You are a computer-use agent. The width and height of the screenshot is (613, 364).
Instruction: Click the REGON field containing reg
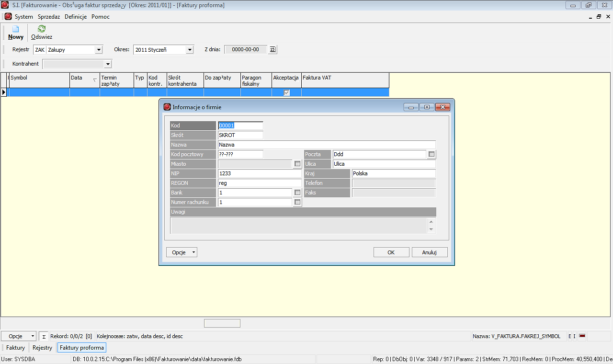[x=260, y=183]
